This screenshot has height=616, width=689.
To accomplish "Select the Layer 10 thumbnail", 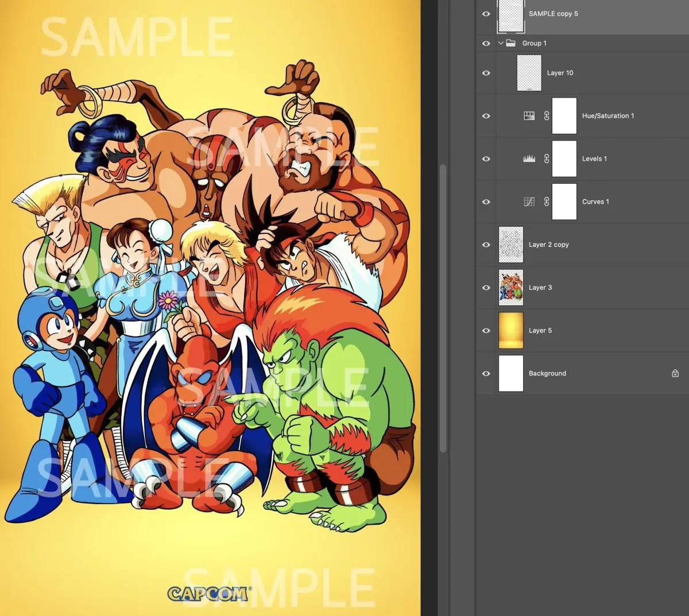I will (529, 73).
